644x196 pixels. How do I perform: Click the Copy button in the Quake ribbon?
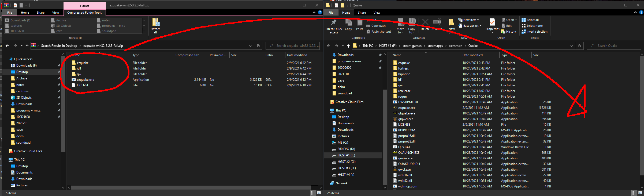coord(348,25)
